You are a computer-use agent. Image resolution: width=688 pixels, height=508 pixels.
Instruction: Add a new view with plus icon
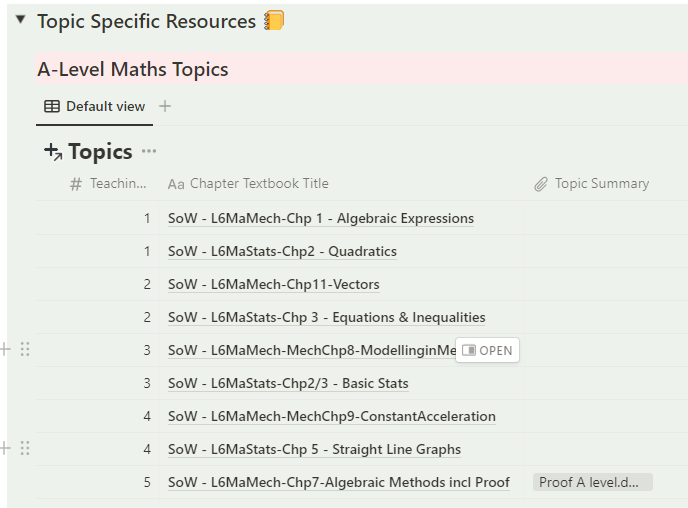click(x=165, y=106)
